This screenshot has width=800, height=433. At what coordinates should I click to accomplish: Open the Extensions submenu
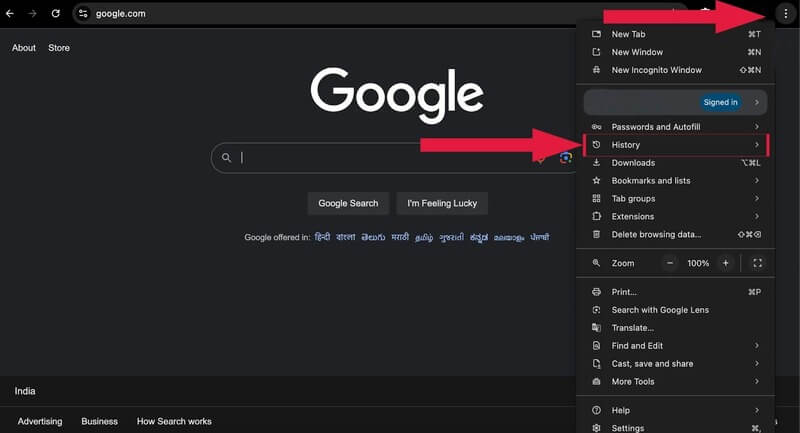point(676,216)
